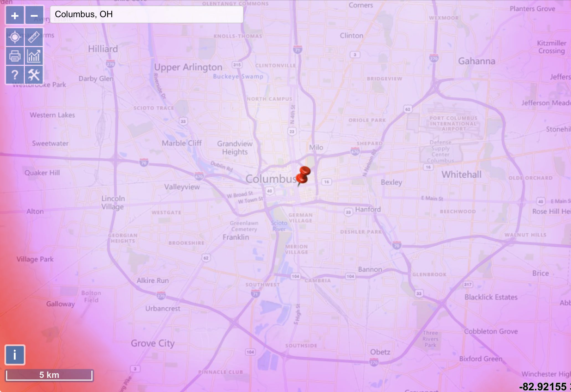The height and width of the screenshot is (392, 571).
Task: Click the Bolton Field label
Action: click(x=91, y=296)
